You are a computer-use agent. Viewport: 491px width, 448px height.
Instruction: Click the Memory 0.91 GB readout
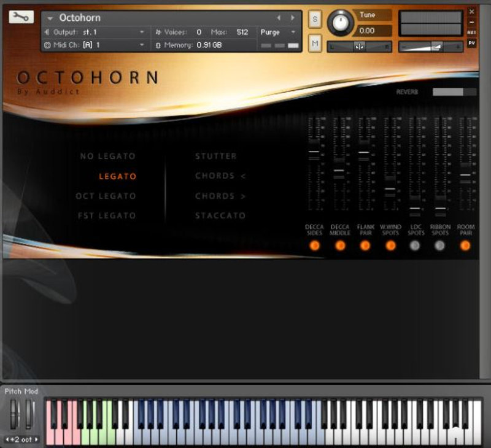(209, 45)
